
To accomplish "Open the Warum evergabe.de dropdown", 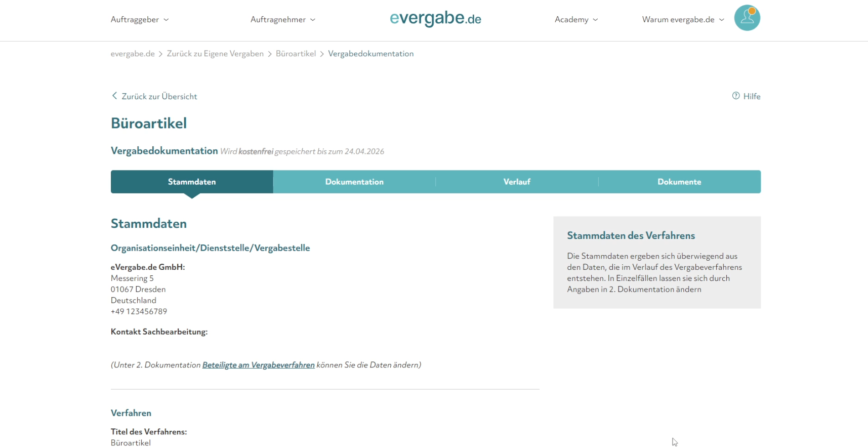I will [683, 19].
